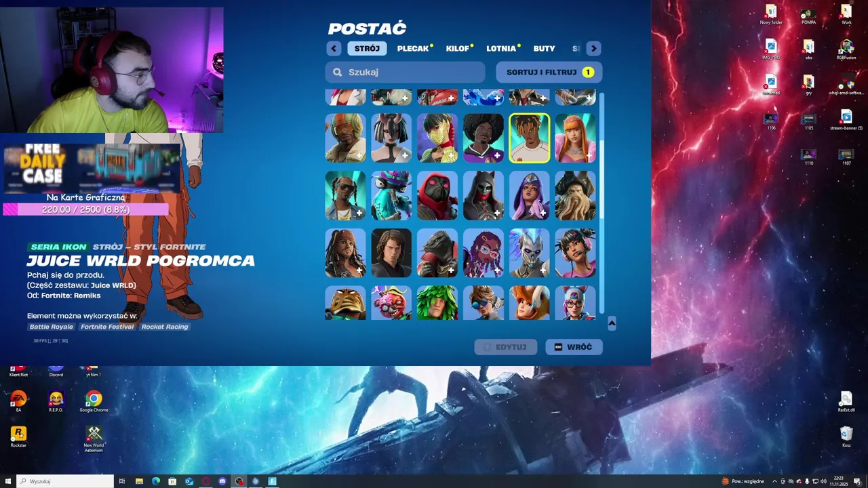Open the 1105 video file

click(808, 121)
